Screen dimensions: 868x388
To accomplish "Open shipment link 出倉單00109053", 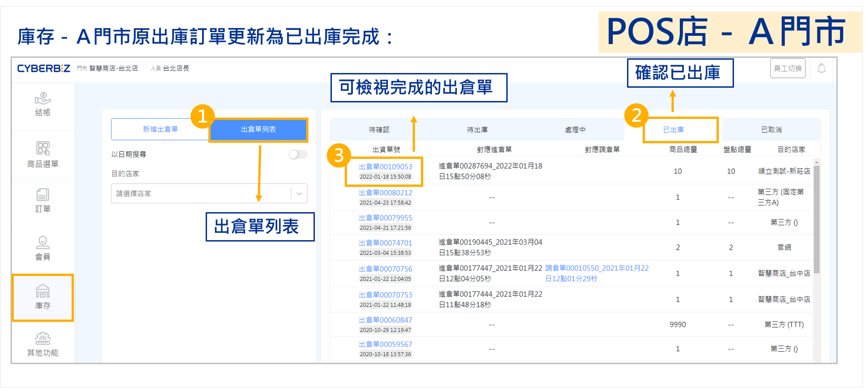I will 386,167.
